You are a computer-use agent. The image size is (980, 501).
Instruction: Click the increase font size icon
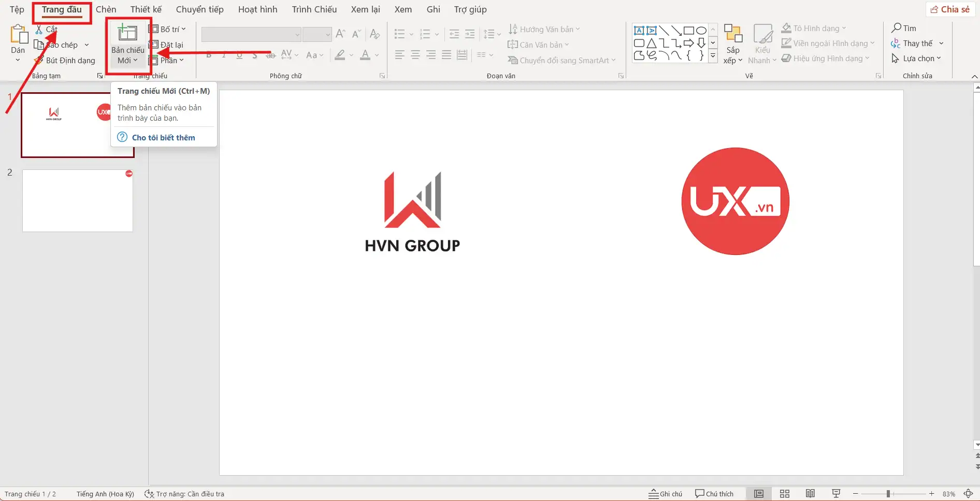pos(340,34)
